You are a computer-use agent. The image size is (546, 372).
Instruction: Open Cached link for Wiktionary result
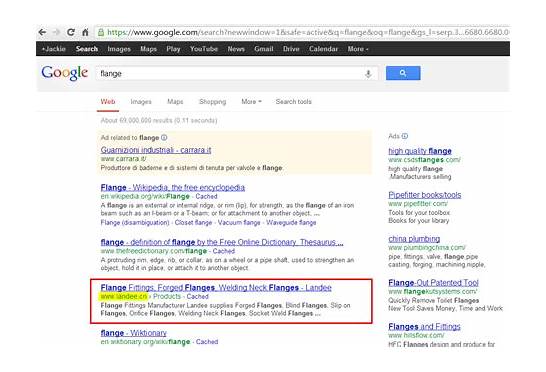point(207,342)
